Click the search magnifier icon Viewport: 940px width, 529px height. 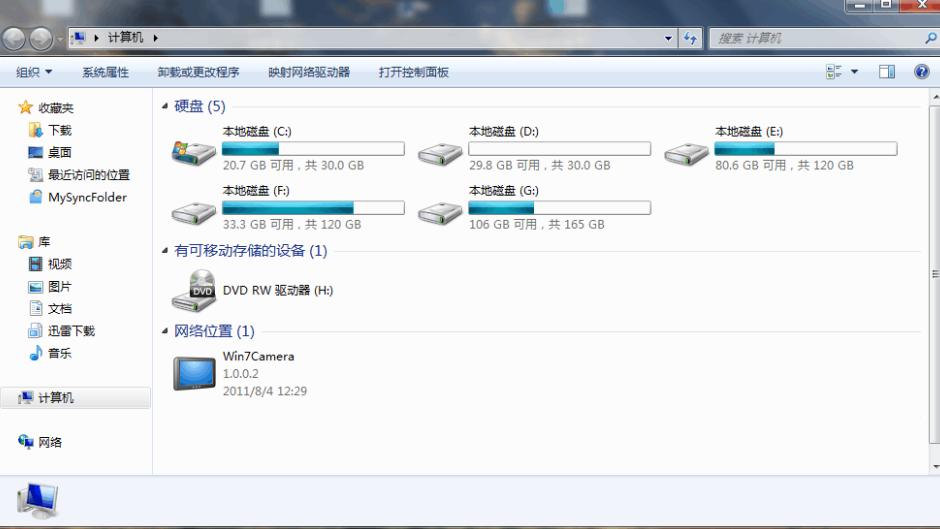coord(930,38)
